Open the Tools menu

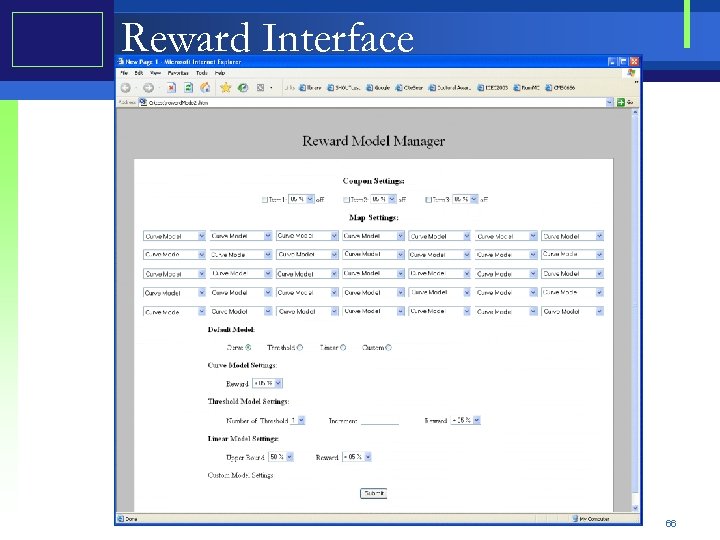click(202, 73)
